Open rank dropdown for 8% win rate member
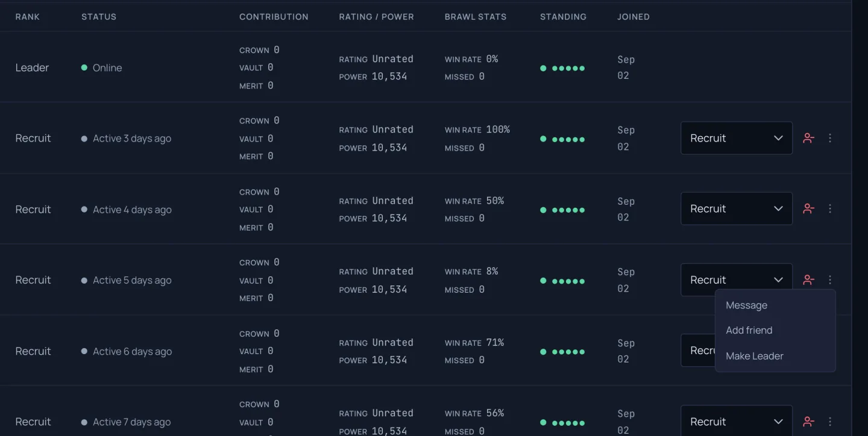868x436 pixels. pyautogui.click(x=737, y=280)
